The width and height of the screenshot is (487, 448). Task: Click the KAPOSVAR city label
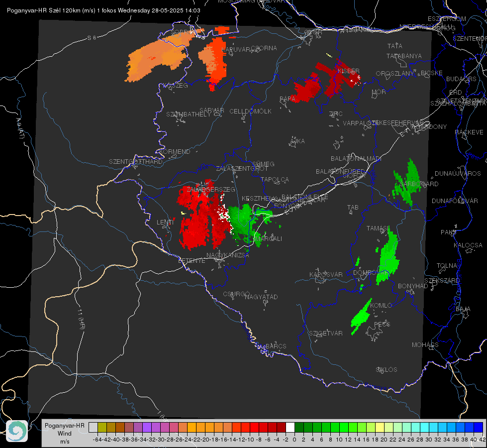pyautogui.click(x=326, y=274)
